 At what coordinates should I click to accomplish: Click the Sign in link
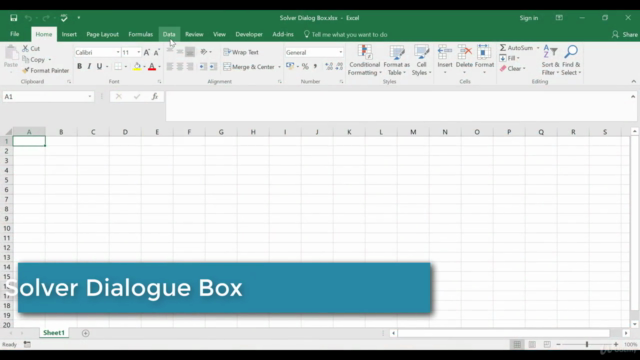tap(529, 18)
